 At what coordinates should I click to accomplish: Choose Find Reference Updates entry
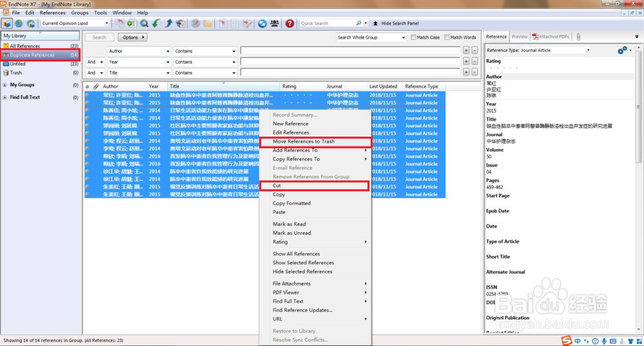[302, 311]
